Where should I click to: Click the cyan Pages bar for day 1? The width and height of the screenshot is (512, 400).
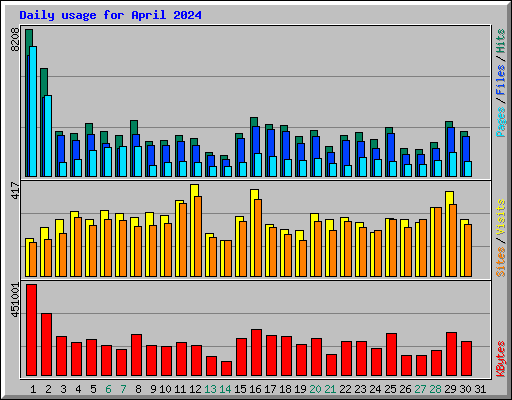pos(33,111)
